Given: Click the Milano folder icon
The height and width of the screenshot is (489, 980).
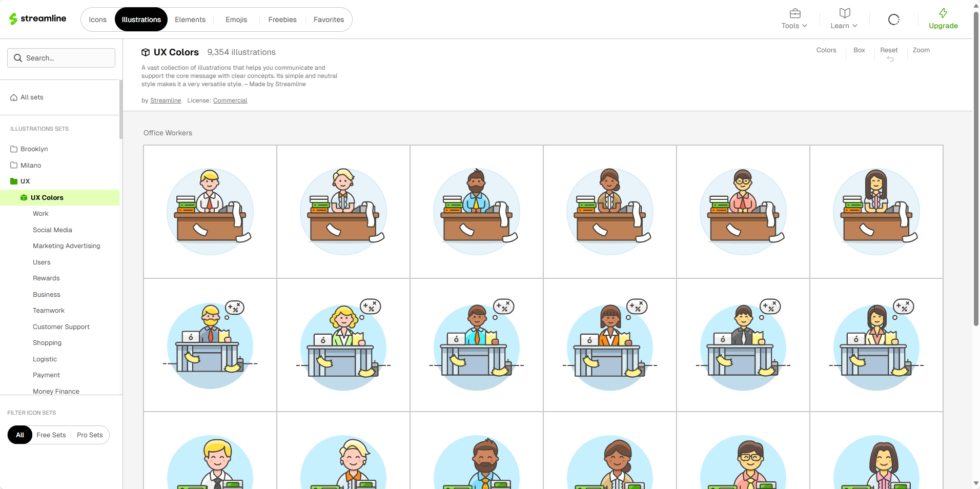Looking at the screenshot, I should pyautogui.click(x=14, y=166).
